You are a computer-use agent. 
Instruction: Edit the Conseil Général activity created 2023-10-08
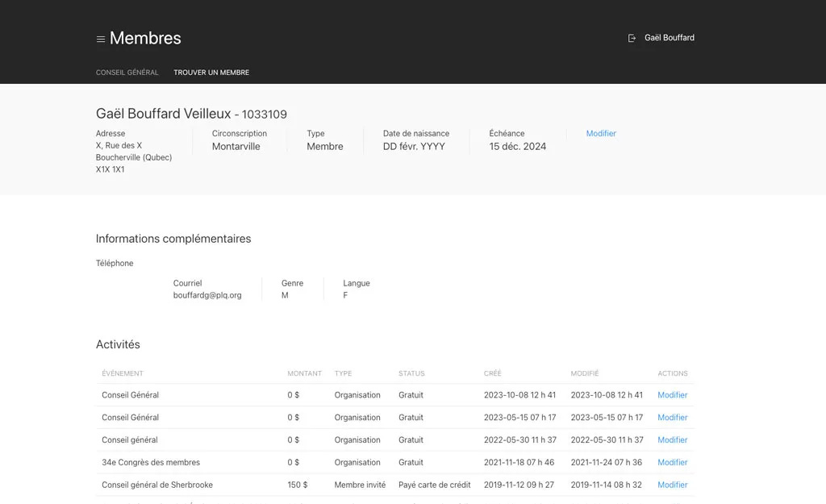[672, 395]
